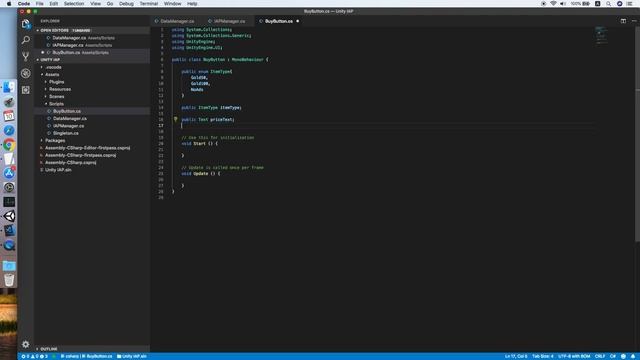
Task: Open the feedback smiley in status bar
Action: point(623,356)
